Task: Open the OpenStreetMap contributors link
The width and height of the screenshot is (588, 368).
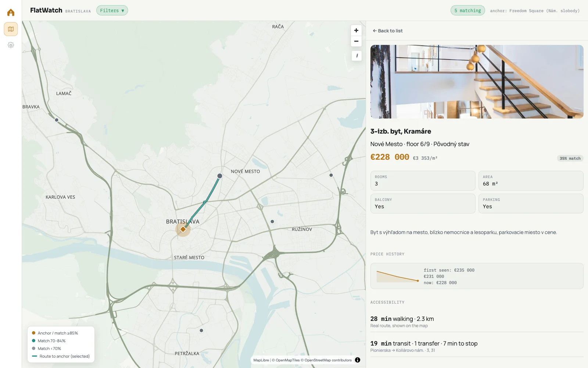Action: 326,360
